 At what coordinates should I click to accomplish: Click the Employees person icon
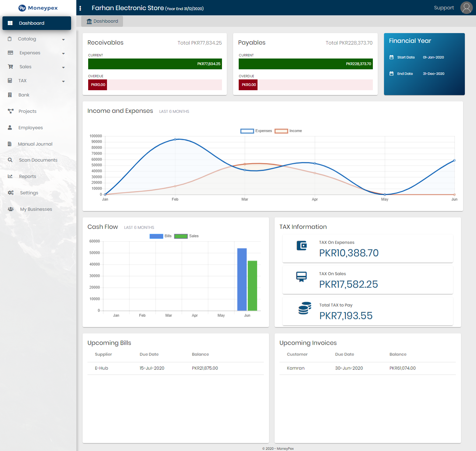[10, 127]
